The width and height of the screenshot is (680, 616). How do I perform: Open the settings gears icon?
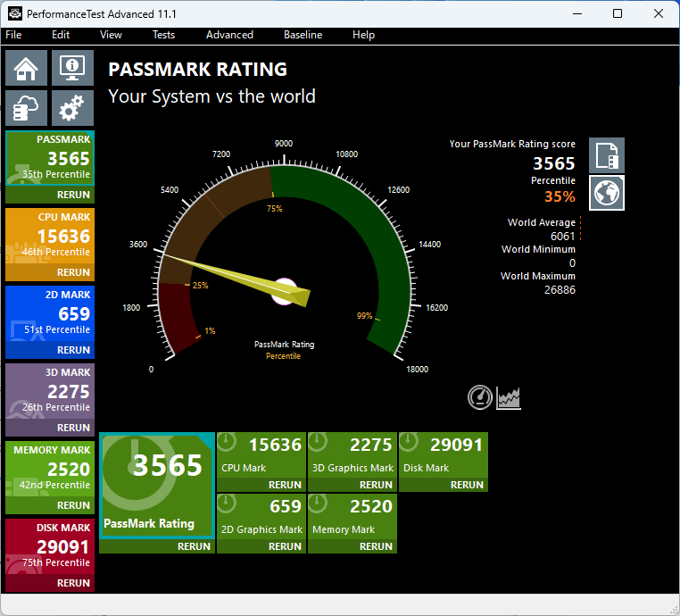(72, 109)
